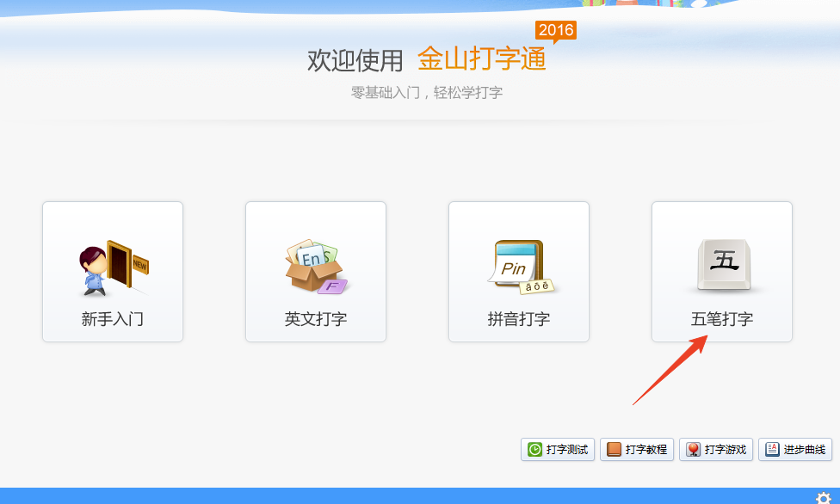840x504 pixels.
Task: Click the En box icon for English typing
Action: click(316, 267)
